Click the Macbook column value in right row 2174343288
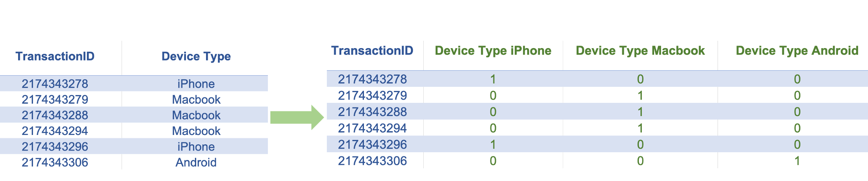 [640, 112]
